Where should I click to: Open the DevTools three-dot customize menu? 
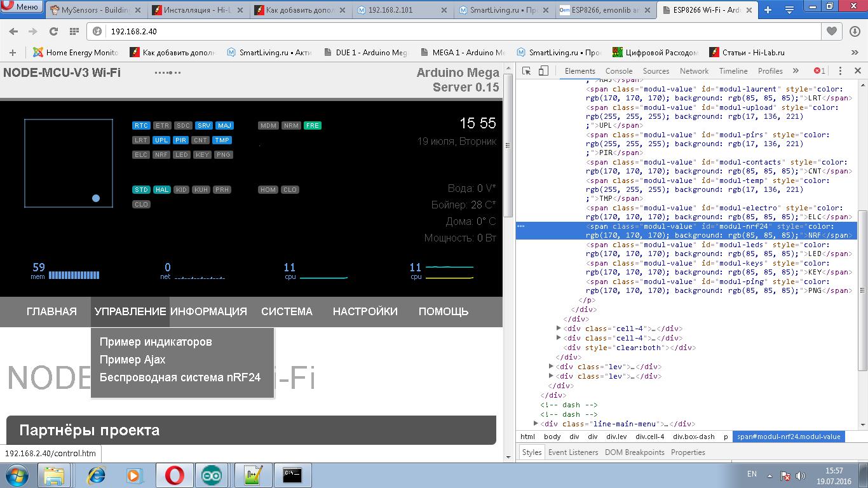pos(840,71)
